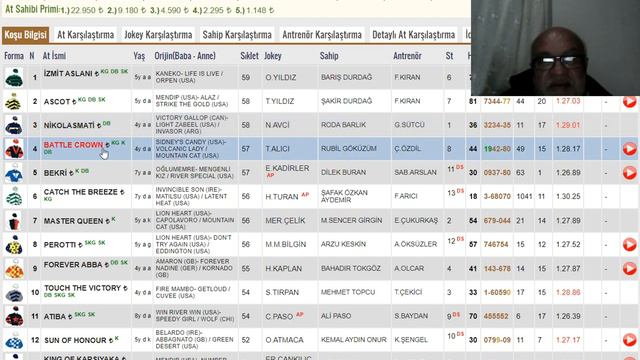Click owner name ŞAFAK ÖZKAN AYDEMİR

click(344, 196)
